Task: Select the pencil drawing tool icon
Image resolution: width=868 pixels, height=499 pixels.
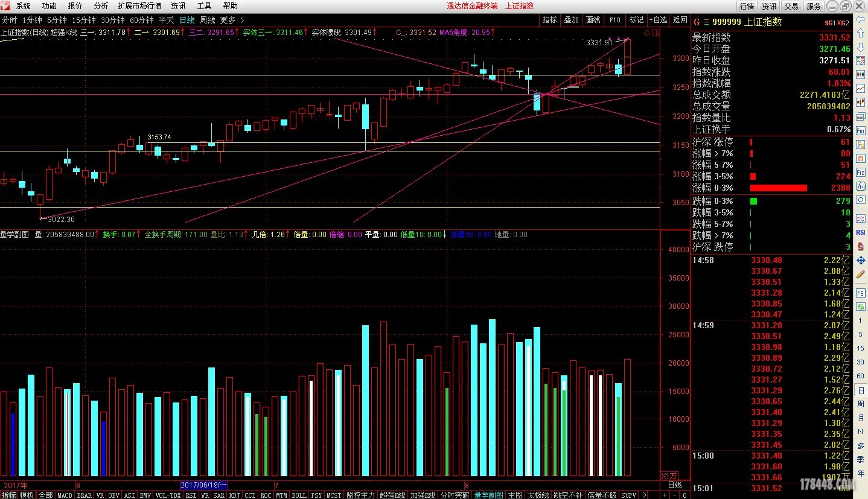Action: [x=860, y=274]
